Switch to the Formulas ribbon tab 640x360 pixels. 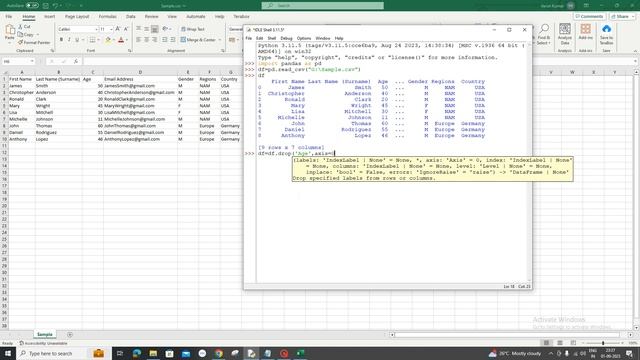pyautogui.click(x=107, y=16)
